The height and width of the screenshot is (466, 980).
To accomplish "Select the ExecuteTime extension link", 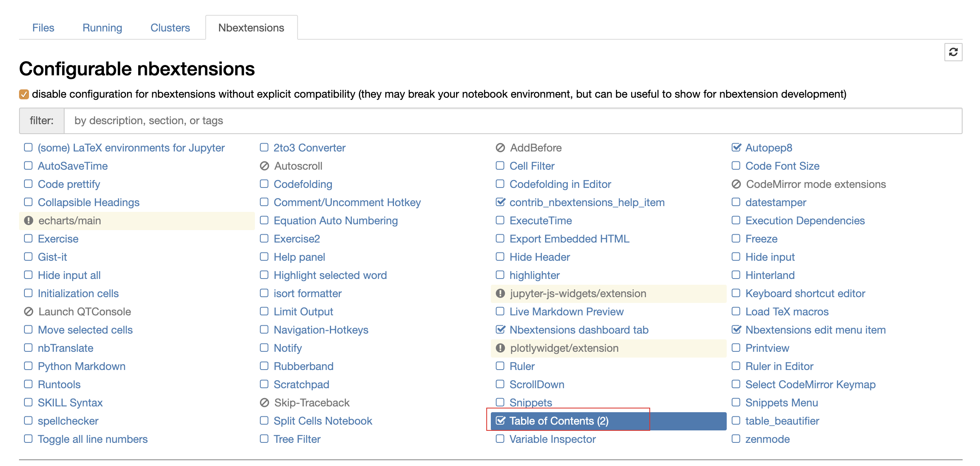I will click(540, 221).
